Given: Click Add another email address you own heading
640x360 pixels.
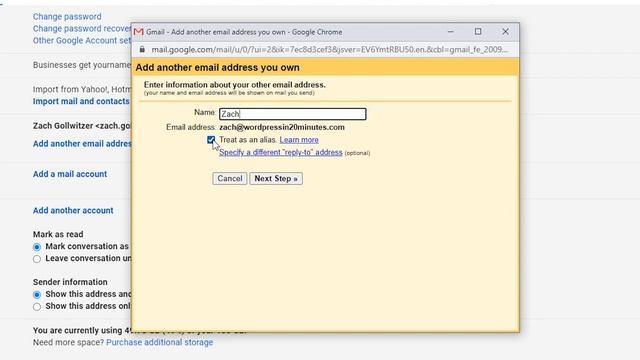Looking at the screenshot, I should [218, 67].
